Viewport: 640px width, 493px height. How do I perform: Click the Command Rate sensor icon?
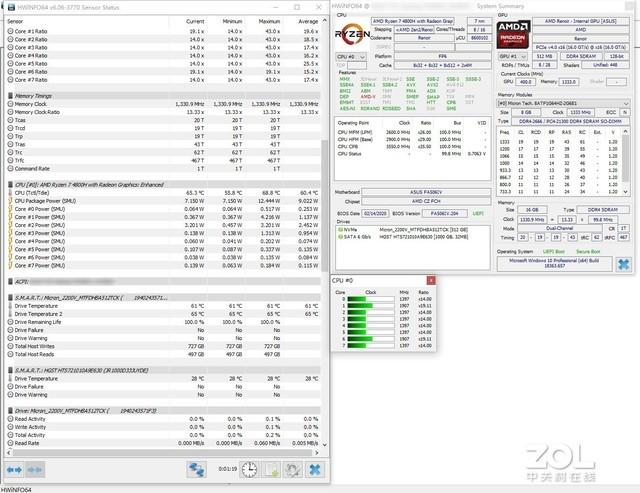point(11,169)
